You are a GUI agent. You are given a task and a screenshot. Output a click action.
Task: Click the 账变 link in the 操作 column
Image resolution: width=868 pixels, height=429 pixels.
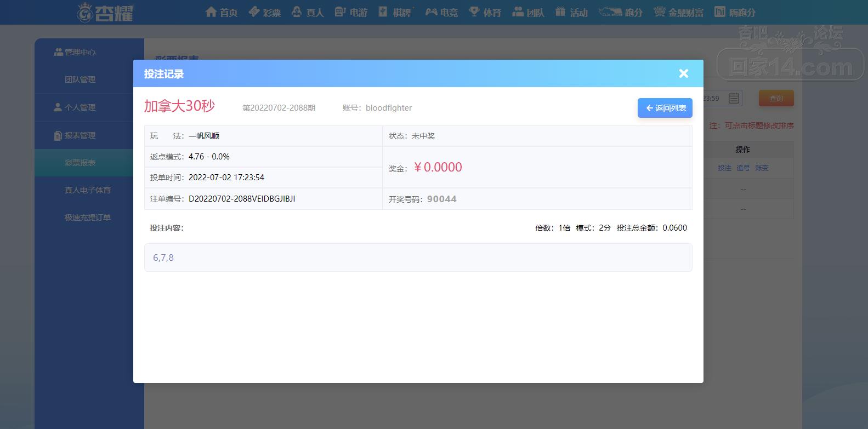coord(762,168)
